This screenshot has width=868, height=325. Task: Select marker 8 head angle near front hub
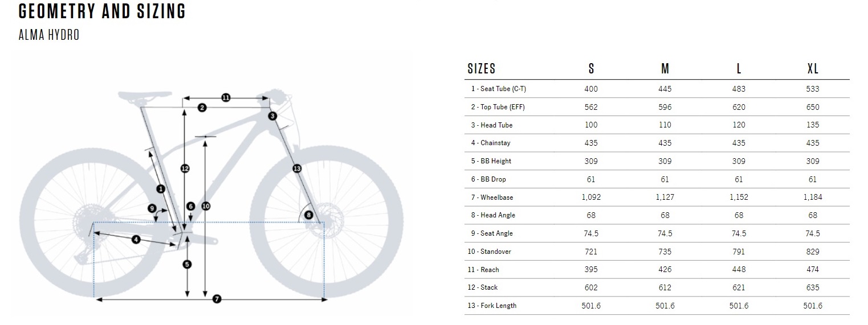pos(309,215)
